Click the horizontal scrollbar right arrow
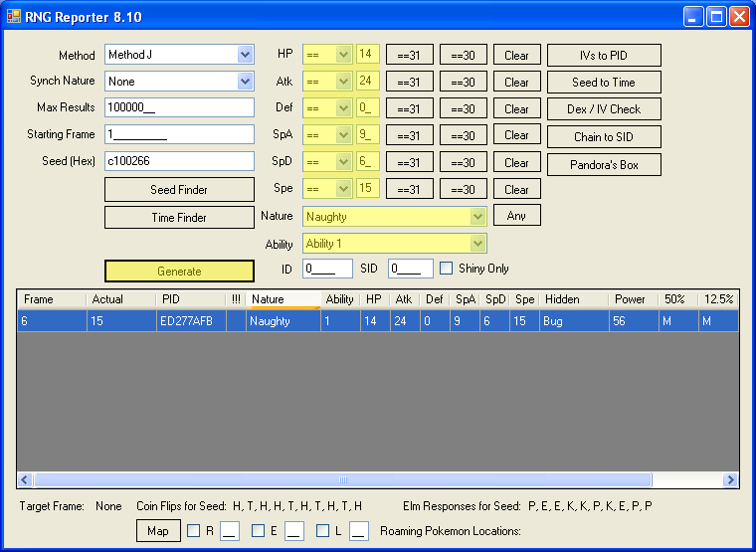This screenshot has height=552, width=756. point(731,480)
